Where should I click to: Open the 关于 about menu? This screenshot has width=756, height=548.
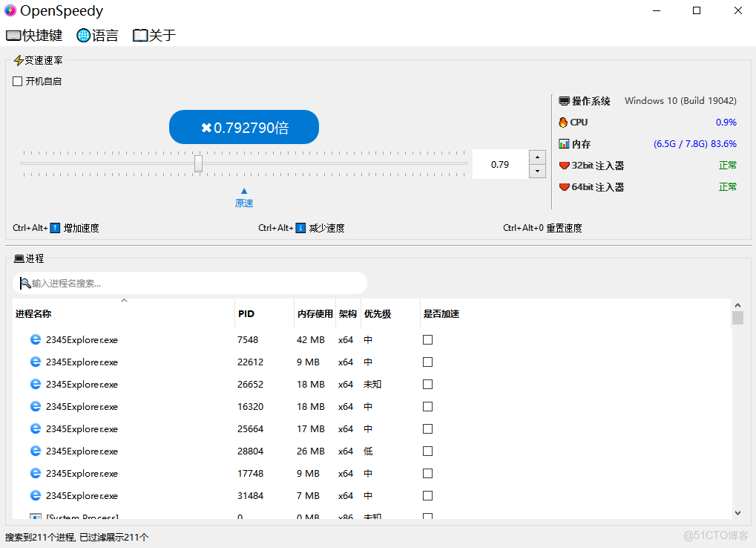(154, 35)
